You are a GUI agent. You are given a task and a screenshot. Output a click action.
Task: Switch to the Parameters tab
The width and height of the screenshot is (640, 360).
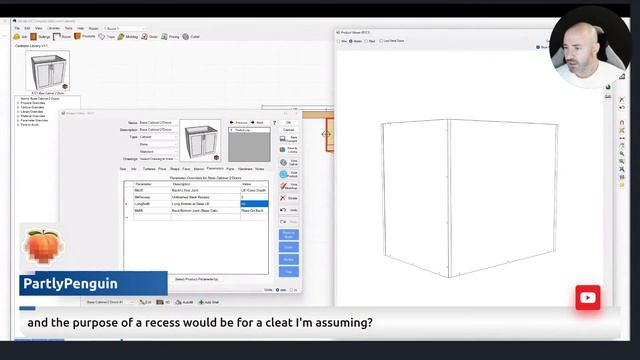click(x=215, y=169)
